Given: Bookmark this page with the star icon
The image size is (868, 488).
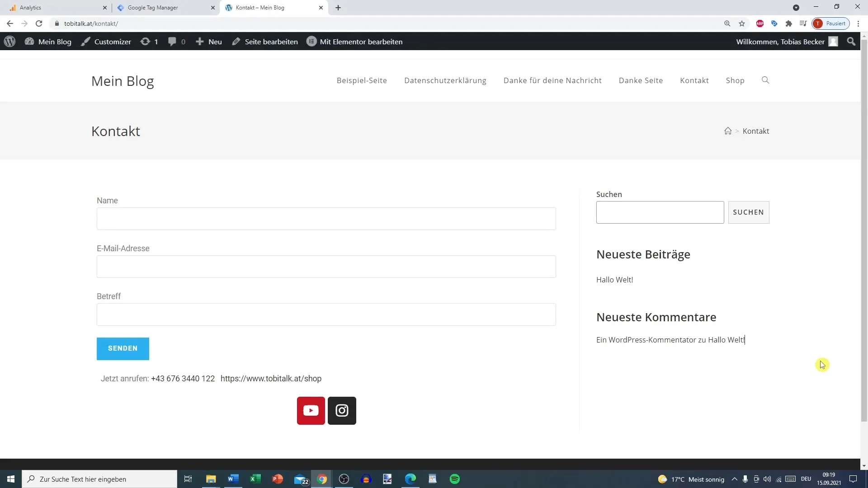Looking at the screenshot, I should pyautogui.click(x=742, y=23).
